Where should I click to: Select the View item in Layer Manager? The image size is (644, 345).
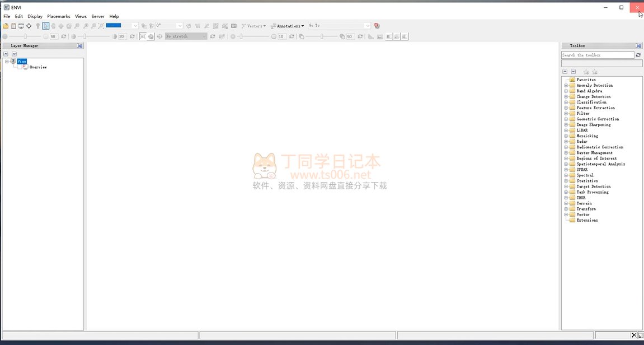pyautogui.click(x=22, y=61)
